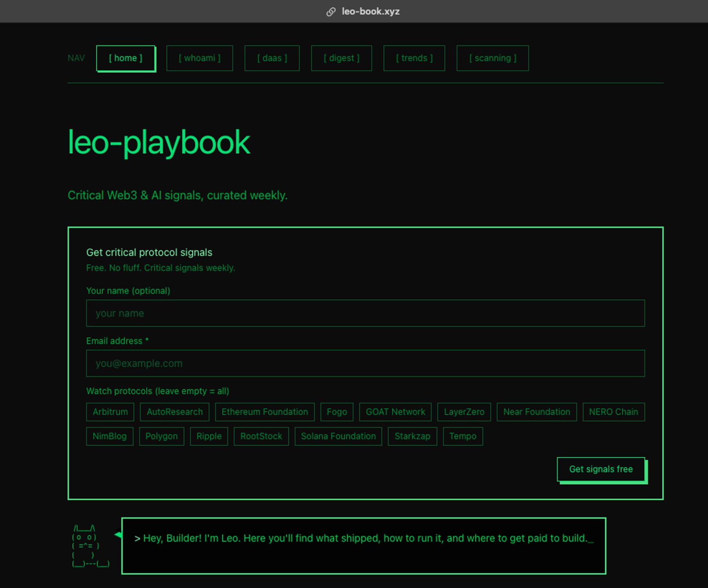Toggle the Ethereum Foundation protocol chip
The height and width of the screenshot is (588, 708).
point(265,412)
